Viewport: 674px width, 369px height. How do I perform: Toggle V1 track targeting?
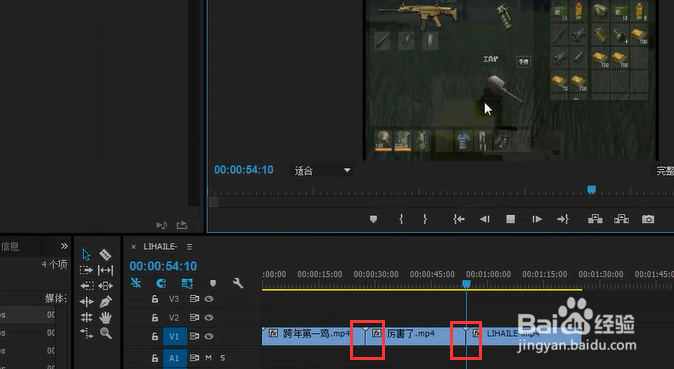pyautogui.click(x=174, y=336)
